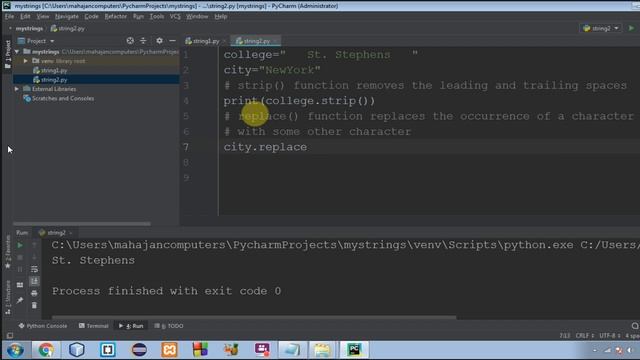Viewport: 640px width, 360px height.
Task: Click the stop process icon in Run panel
Action: [20, 257]
